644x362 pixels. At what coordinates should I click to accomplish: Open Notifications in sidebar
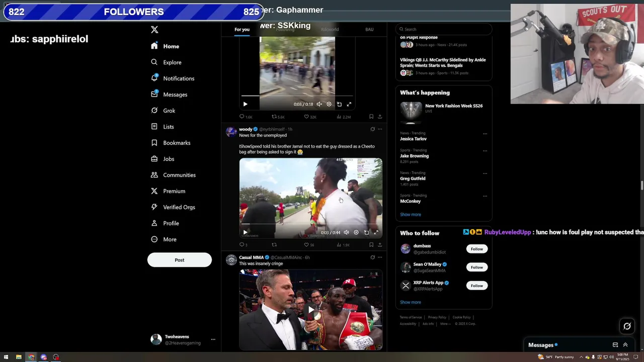click(173, 78)
